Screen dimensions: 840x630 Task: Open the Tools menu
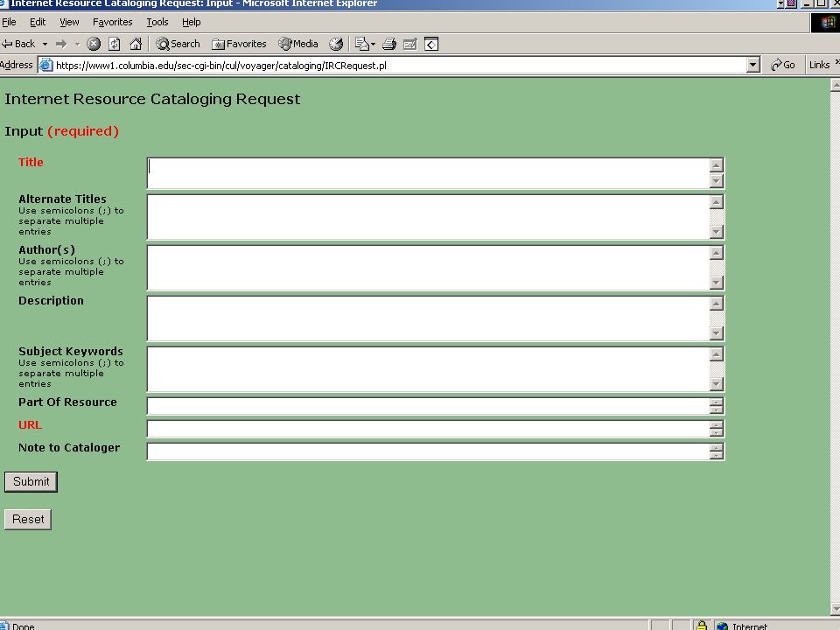[x=157, y=22]
